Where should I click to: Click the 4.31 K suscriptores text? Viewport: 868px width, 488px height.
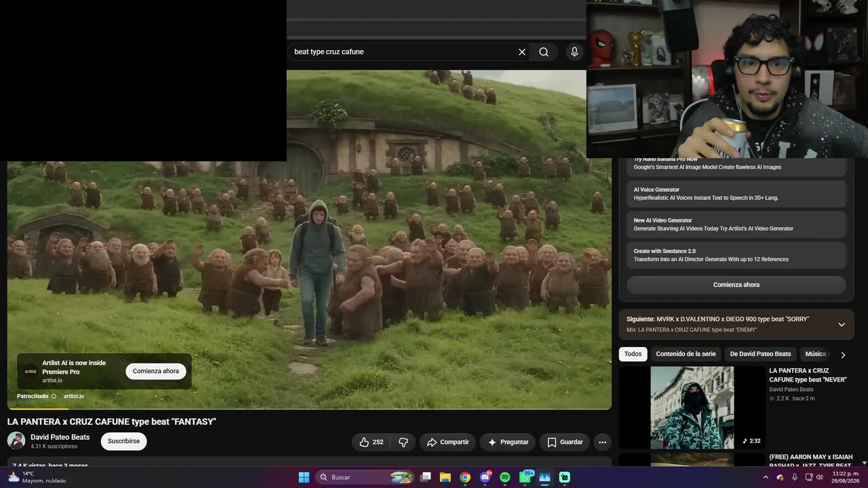(x=54, y=447)
